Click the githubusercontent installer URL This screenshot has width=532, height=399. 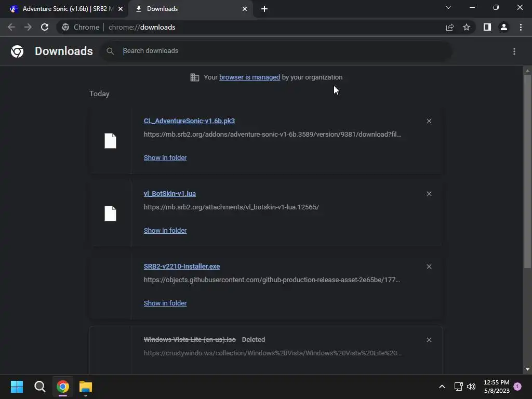point(272,280)
